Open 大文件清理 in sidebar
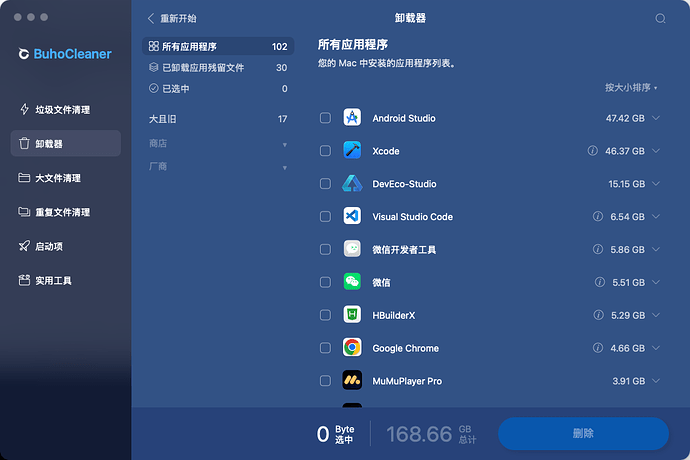690x460 pixels. coord(66,177)
